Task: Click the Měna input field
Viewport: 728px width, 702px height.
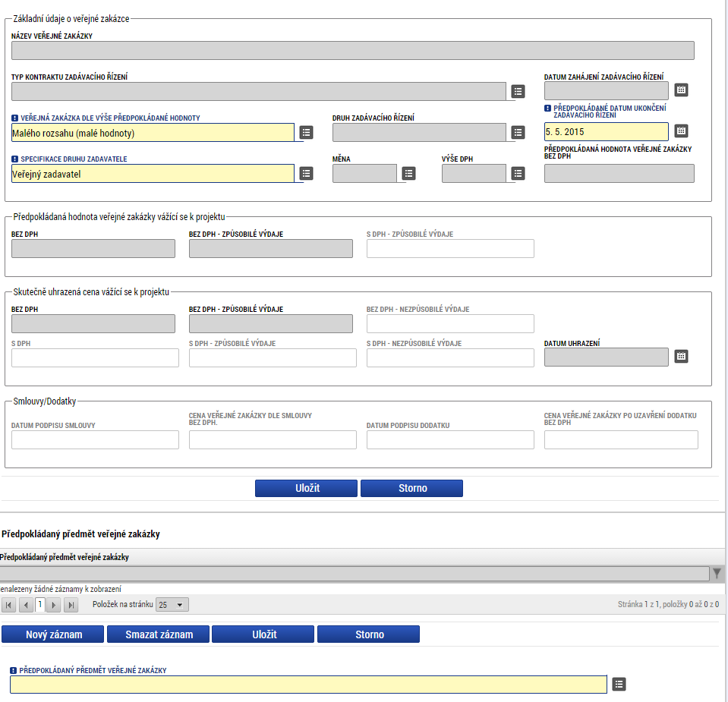Action: click(365, 173)
